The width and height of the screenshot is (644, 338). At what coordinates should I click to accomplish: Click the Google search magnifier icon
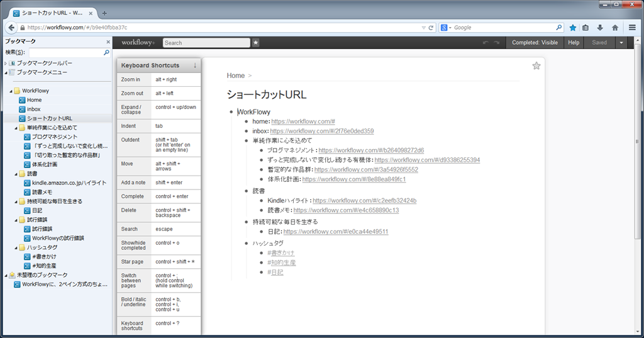(558, 28)
